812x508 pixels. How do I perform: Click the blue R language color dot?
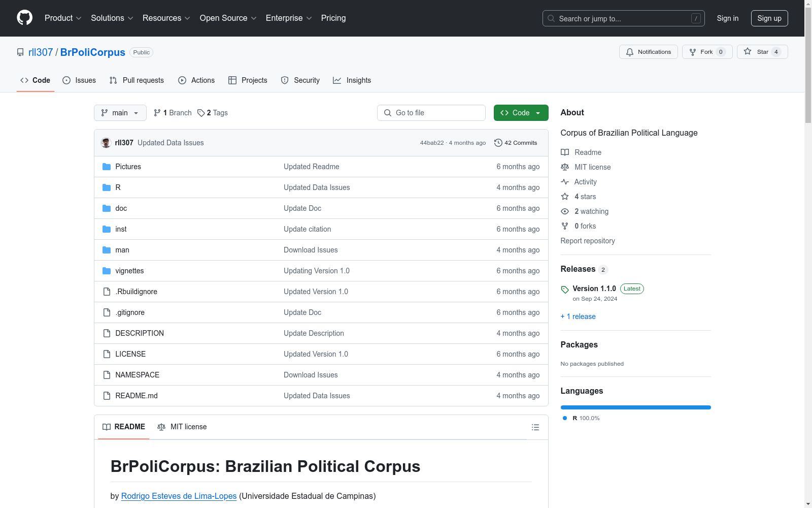[565, 418]
